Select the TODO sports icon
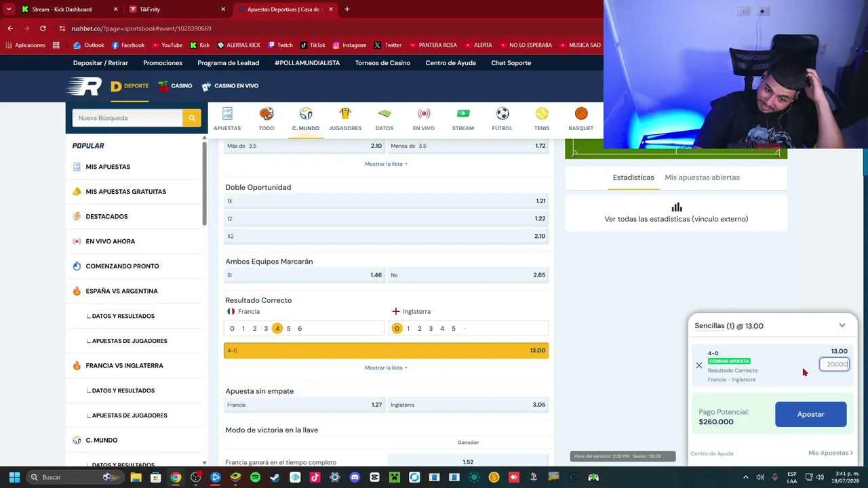 (267, 114)
